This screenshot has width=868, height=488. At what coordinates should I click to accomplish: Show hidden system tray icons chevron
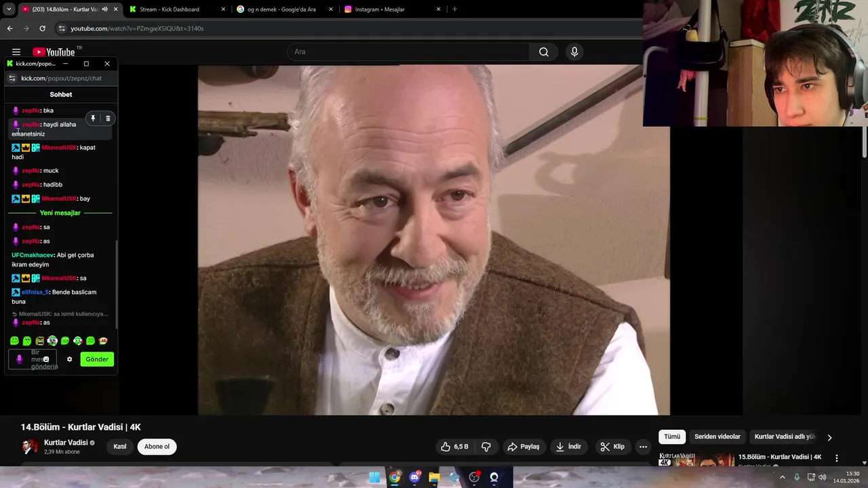point(782,477)
